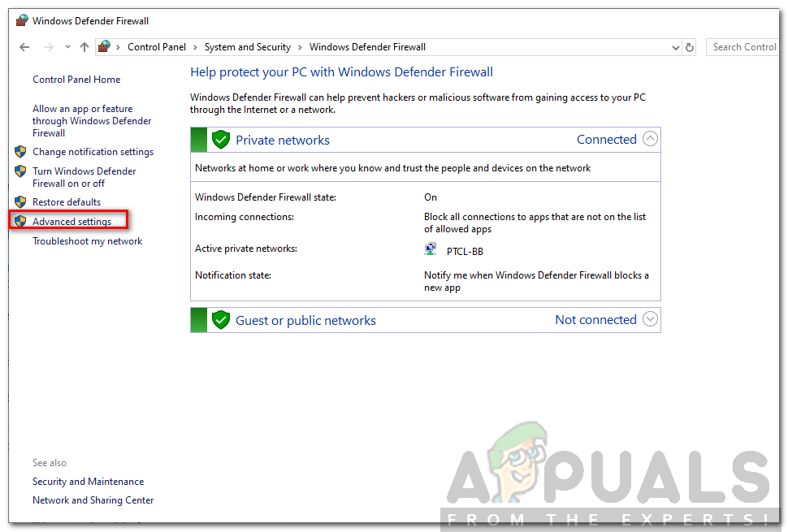Screen dimensions: 788x532
Task: Click the firewall icon in address bar
Action: 104,47
